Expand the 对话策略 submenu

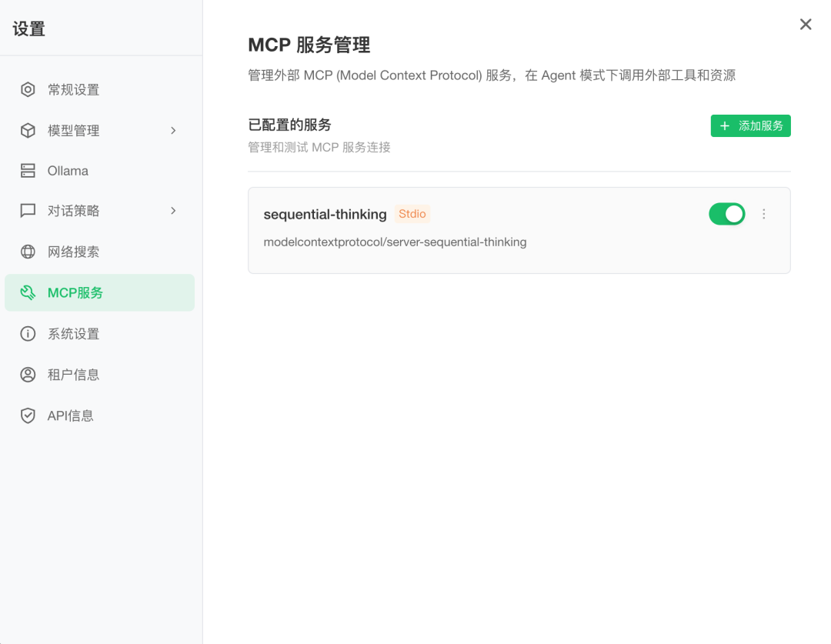click(x=173, y=210)
